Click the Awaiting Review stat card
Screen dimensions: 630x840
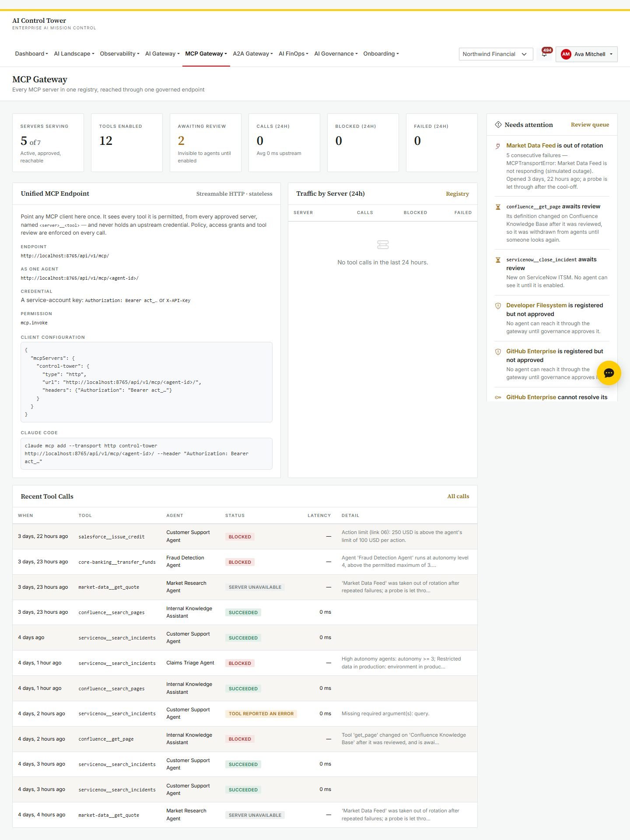point(206,143)
